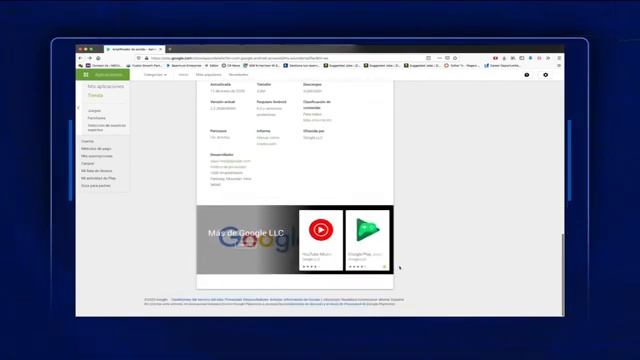This screenshot has width=640, height=360.
Task: Expand the Categorías dropdown
Action: click(x=155, y=75)
